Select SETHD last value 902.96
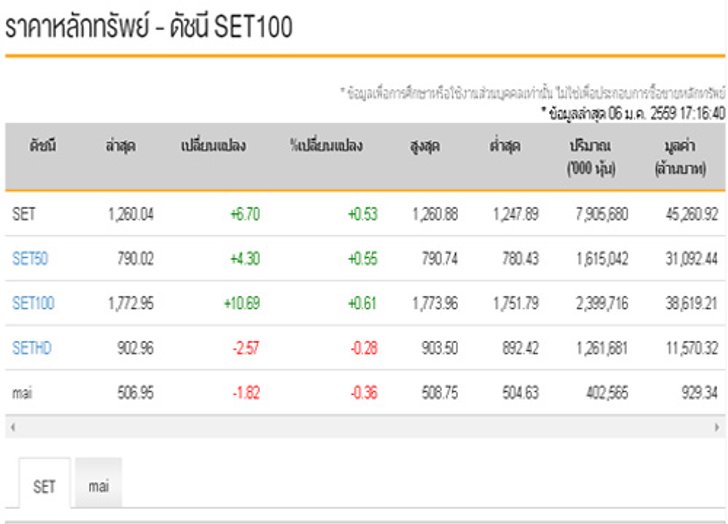This screenshot has width=728, height=524. (136, 348)
